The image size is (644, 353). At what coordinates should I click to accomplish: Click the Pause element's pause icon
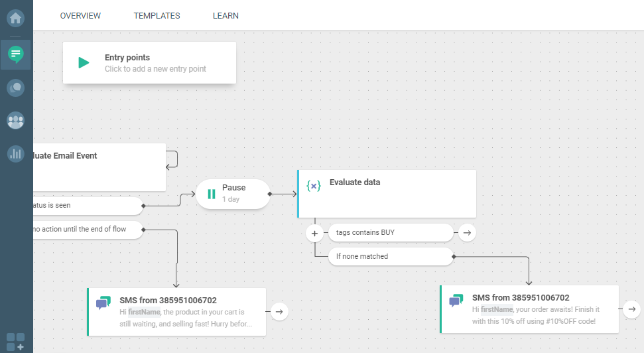coord(212,194)
